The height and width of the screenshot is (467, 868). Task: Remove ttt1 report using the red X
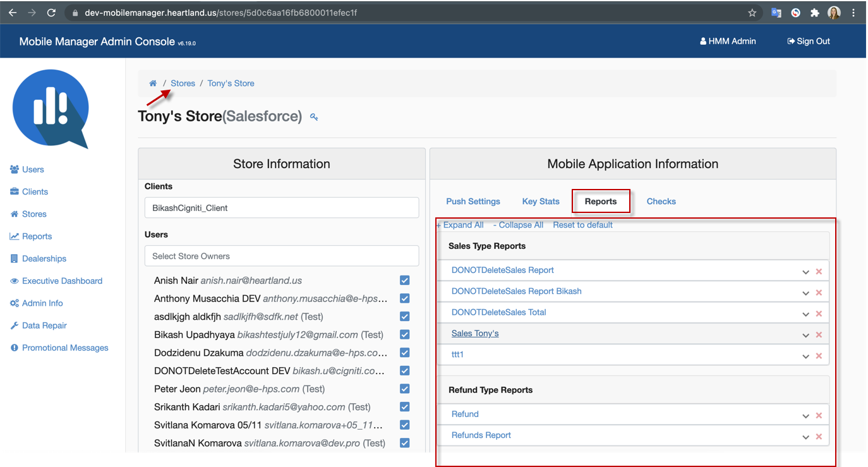click(x=819, y=356)
